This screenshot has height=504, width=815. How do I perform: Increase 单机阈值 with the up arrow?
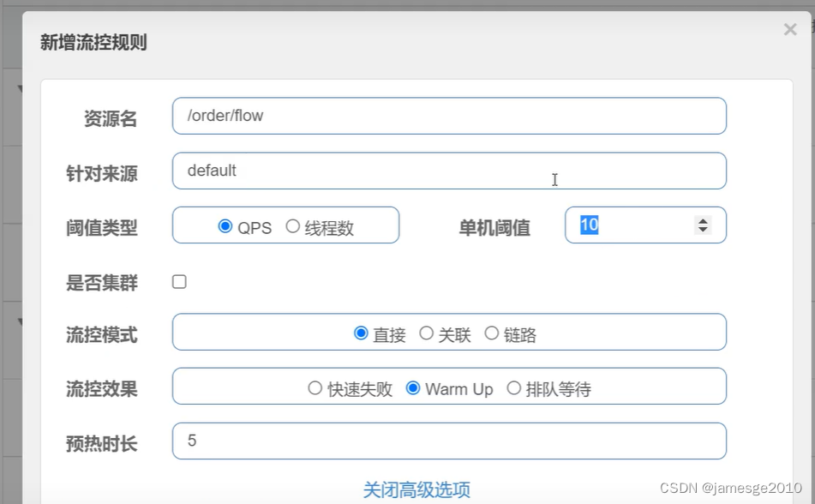point(703,220)
